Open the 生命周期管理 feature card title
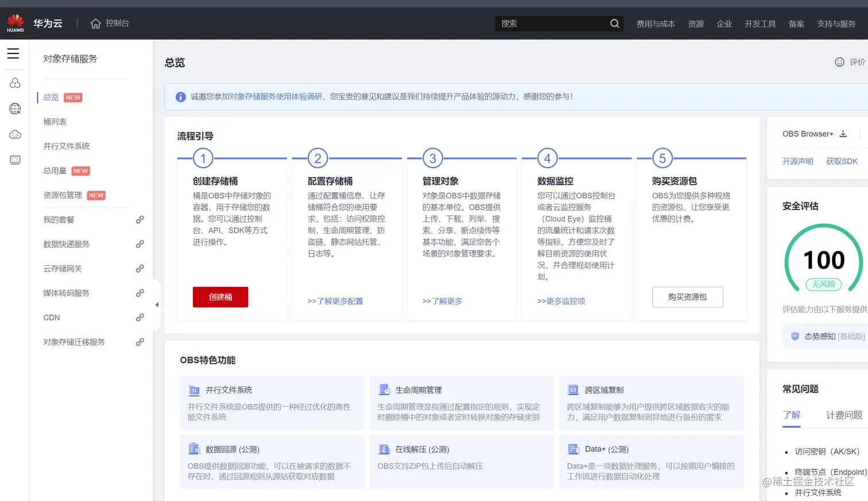 [418, 390]
